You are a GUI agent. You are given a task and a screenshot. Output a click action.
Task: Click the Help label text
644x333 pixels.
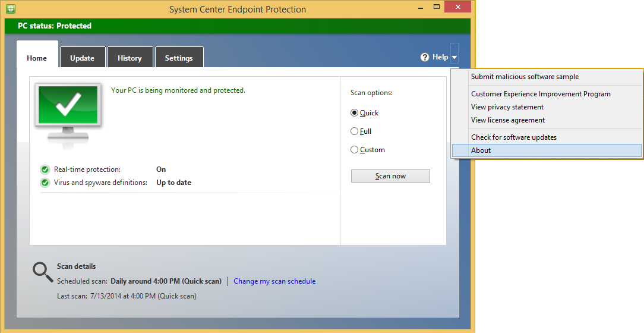pyautogui.click(x=440, y=57)
